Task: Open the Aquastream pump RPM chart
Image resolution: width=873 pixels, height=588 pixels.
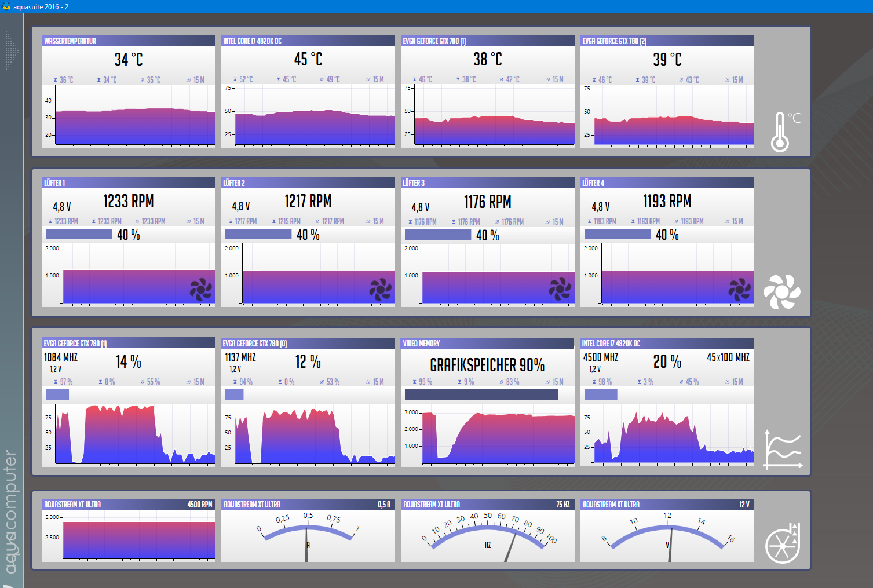Action: (129, 536)
